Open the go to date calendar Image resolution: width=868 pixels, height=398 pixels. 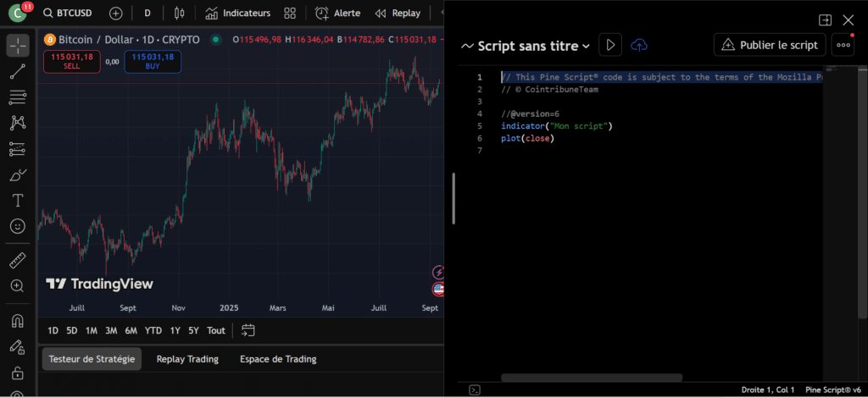tap(248, 330)
